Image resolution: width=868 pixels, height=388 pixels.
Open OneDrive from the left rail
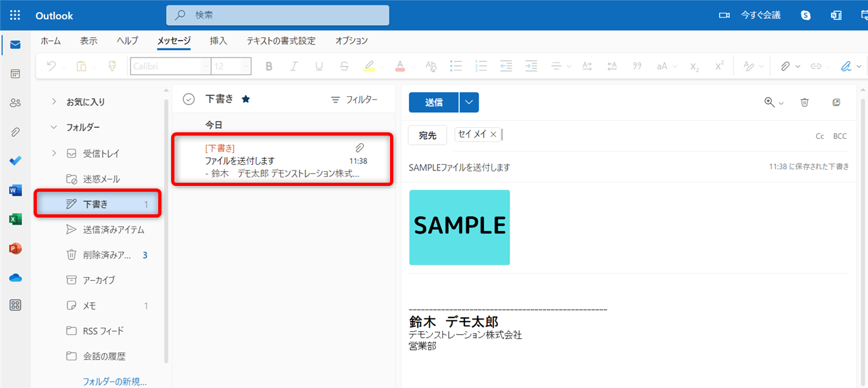click(15, 278)
